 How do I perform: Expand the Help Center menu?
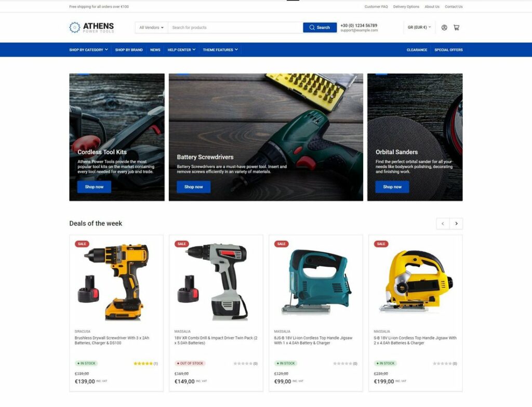[x=181, y=50]
